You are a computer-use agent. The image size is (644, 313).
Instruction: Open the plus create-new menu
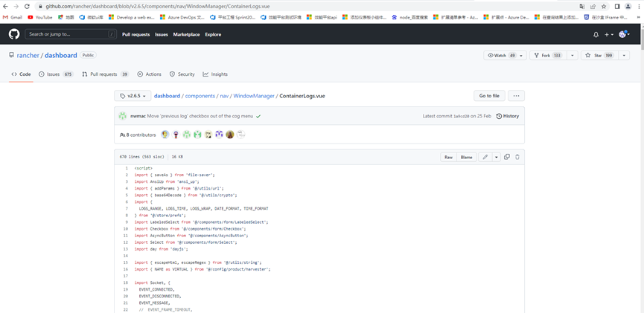click(609, 35)
